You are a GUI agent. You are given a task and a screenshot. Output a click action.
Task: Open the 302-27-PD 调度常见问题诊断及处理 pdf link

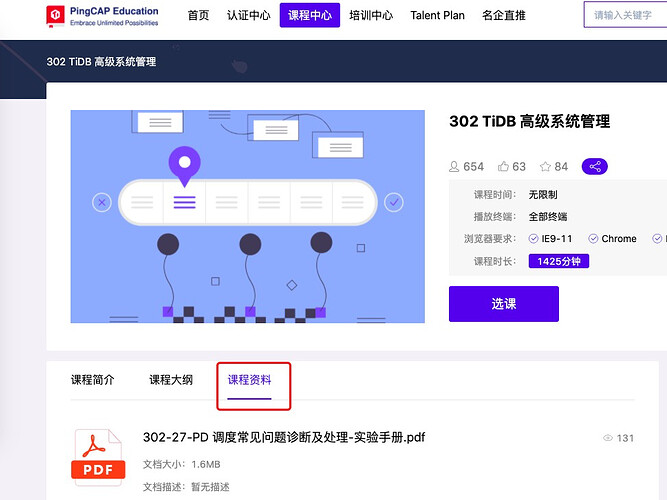284,437
